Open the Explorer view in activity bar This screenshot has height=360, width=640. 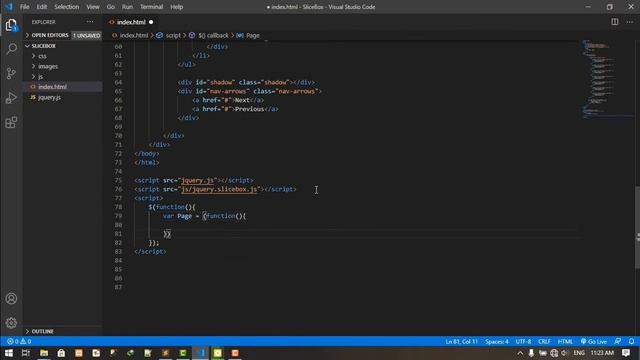tap(11, 25)
